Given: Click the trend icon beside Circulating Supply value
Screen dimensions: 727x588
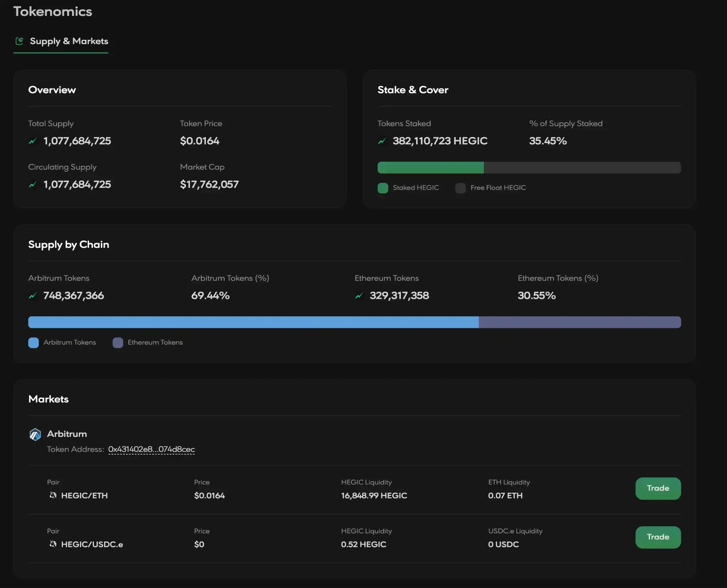Looking at the screenshot, I should (33, 184).
